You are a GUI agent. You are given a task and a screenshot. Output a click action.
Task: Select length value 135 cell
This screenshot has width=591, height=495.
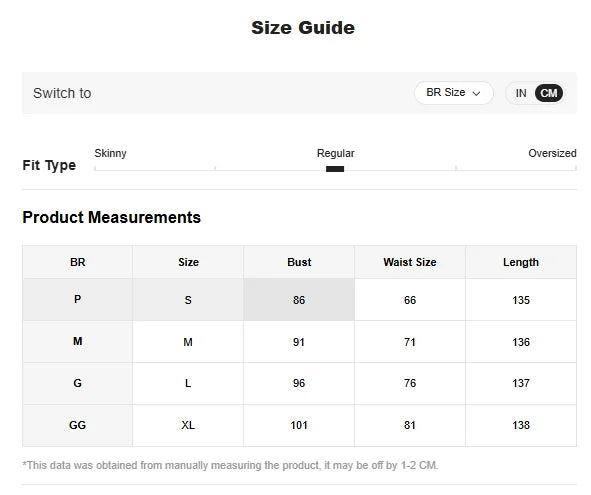[521, 300]
